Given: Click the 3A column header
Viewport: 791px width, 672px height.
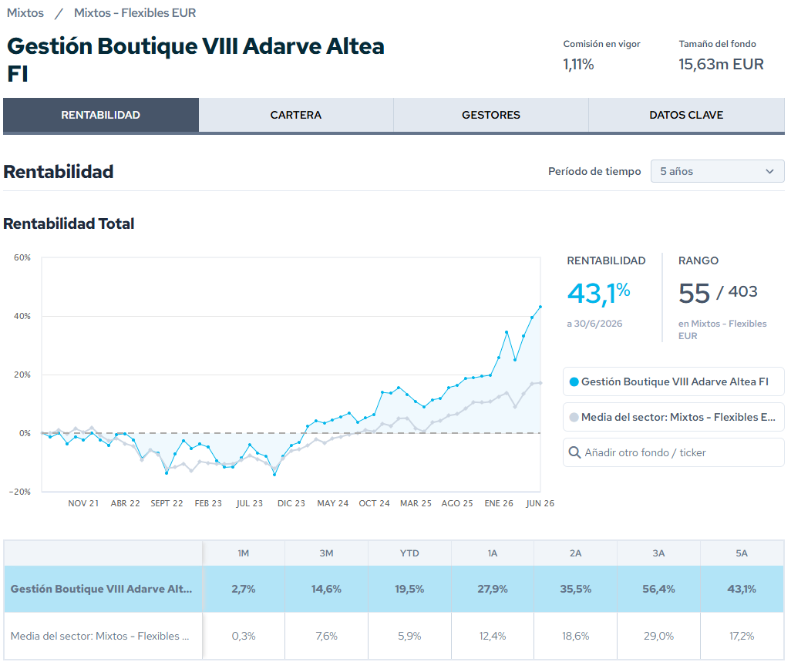Looking at the screenshot, I should (x=658, y=553).
